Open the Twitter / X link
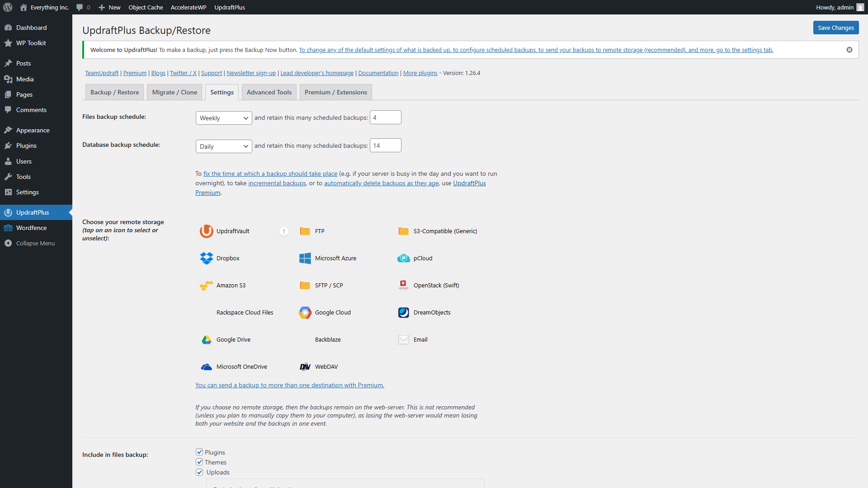Screen dimensions: 868x488 tap(183, 73)
